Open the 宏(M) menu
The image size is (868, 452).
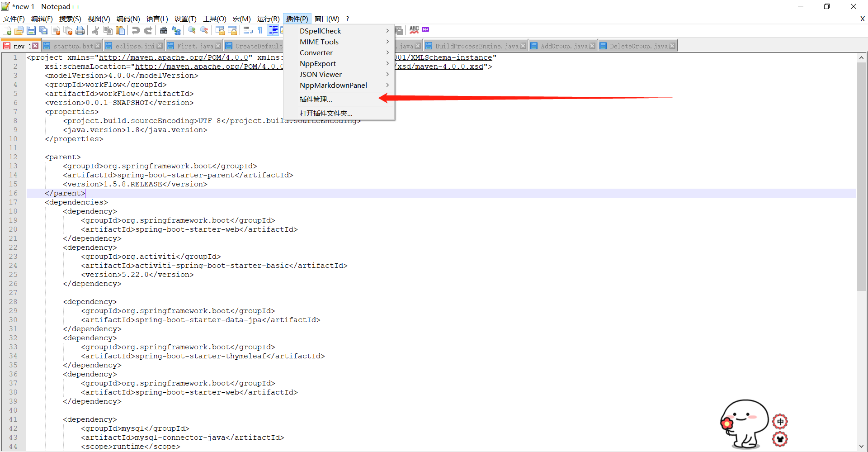tap(241, 19)
